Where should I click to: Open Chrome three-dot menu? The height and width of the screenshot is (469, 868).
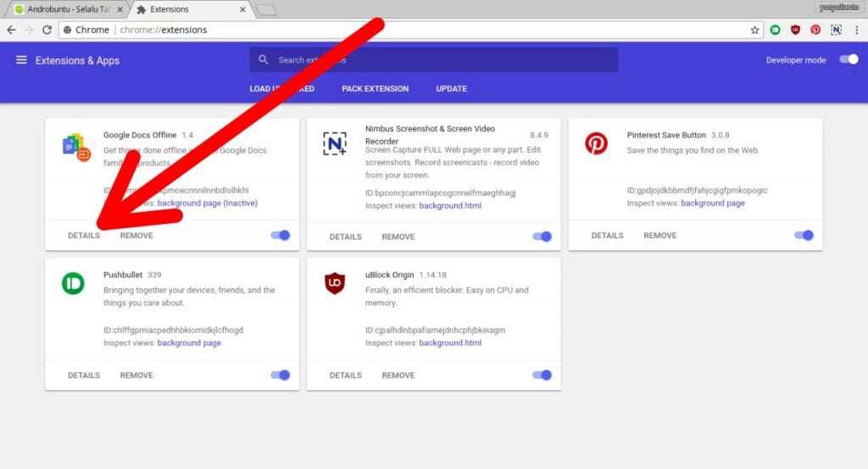856,30
